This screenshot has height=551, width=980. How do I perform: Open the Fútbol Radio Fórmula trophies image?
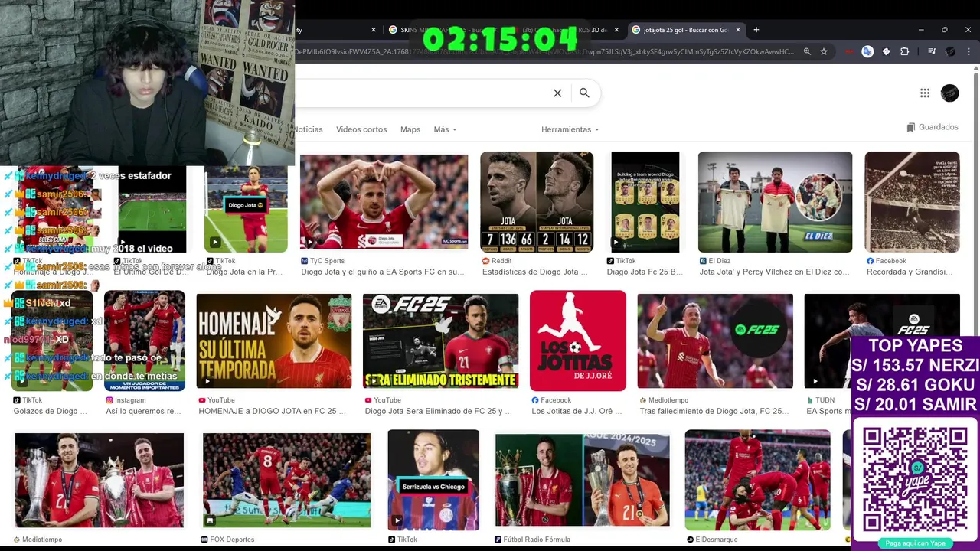point(582,480)
